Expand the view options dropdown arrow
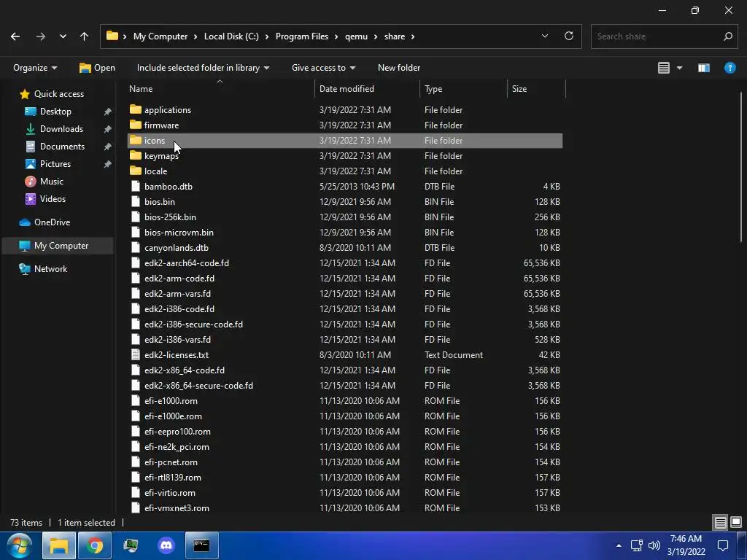Viewport: 747px width, 560px height. click(x=679, y=68)
